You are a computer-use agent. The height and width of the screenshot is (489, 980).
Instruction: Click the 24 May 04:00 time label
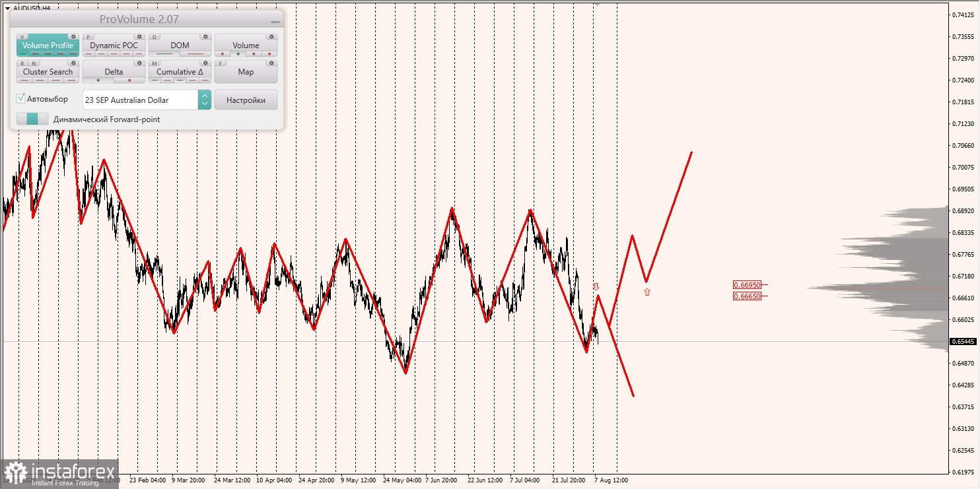tap(402, 480)
